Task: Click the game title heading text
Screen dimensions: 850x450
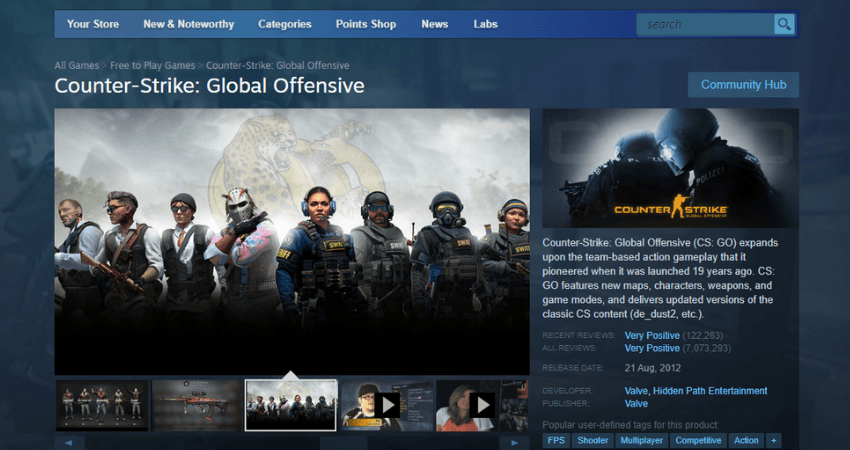Action: coord(209,86)
